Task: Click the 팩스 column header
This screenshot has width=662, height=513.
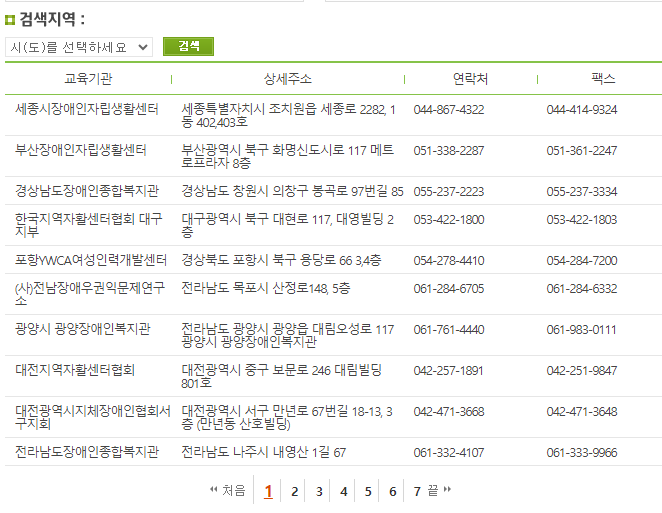Action: click(603, 79)
